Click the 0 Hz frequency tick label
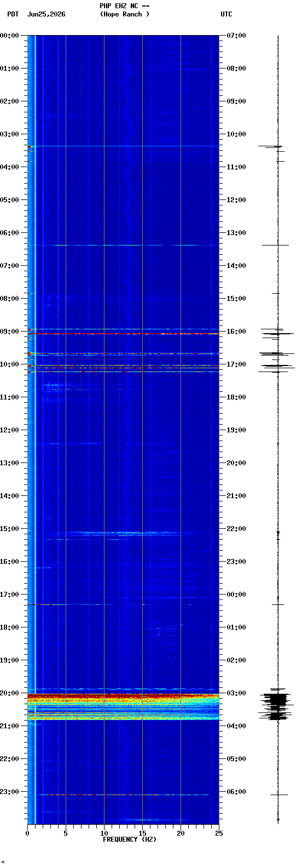The height and width of the screenshot is (868, 302). (x=27, y=833)
